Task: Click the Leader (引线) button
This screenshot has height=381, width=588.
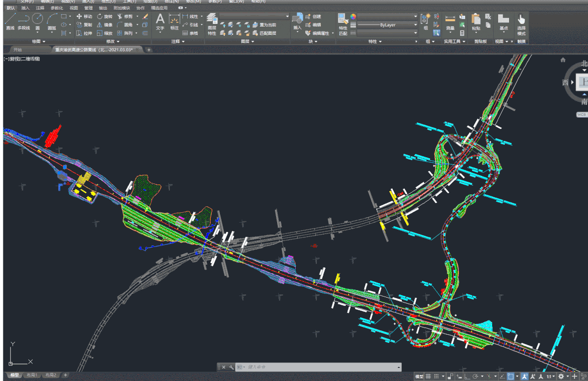Action: (x=190, y=24)
